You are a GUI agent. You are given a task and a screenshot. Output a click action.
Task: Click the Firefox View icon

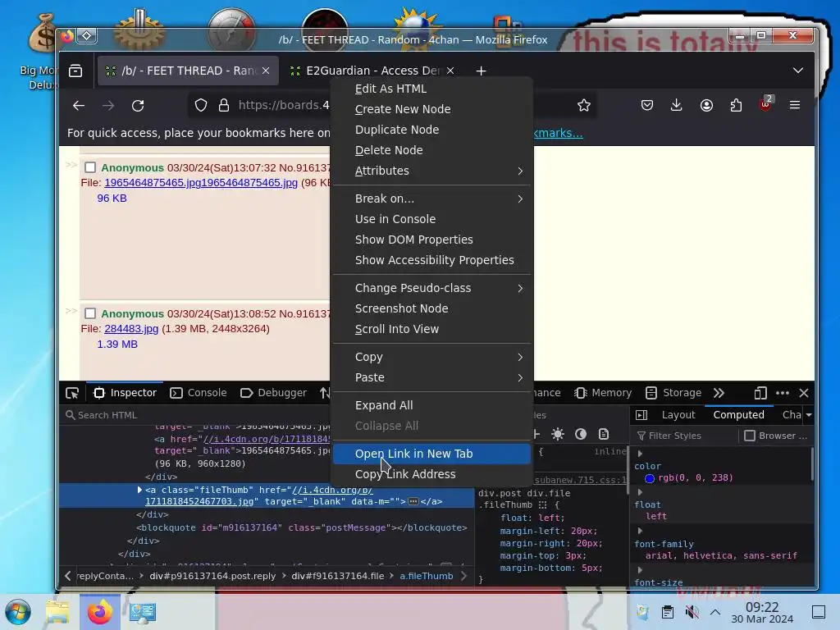pos(75,71)
